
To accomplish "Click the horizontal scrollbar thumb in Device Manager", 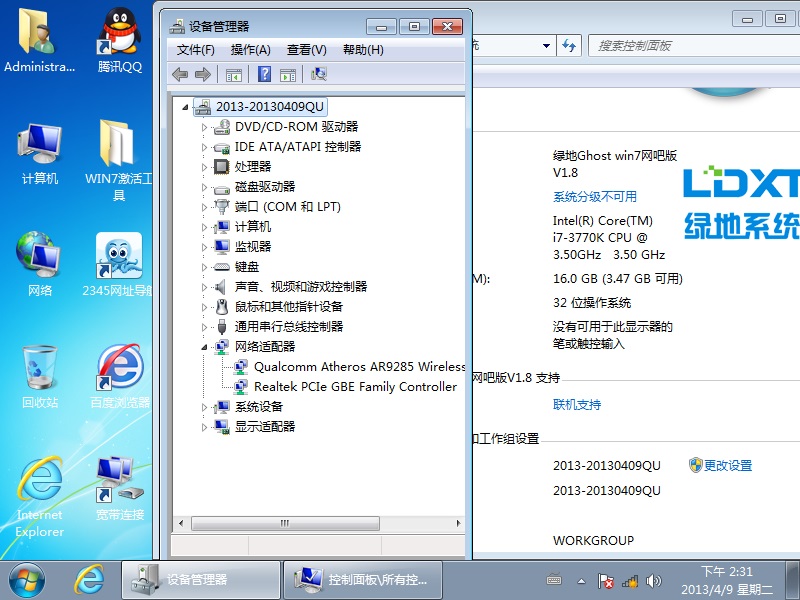I will [285, 523].
